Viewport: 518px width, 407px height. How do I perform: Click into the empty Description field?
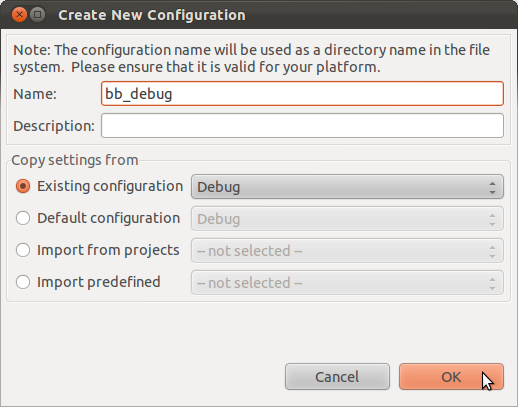click(302, 126)
